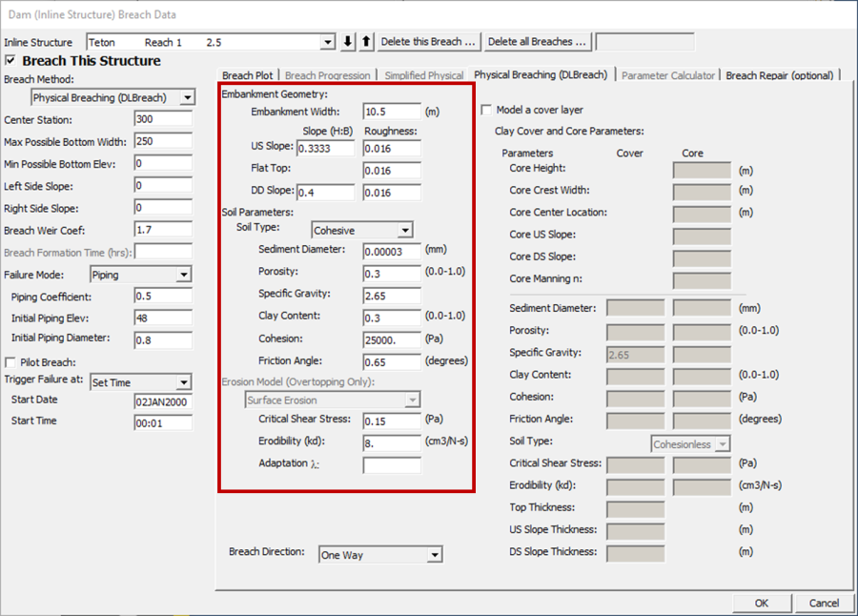The image size is (858, 616).
Task: Edit the soil Sediment Diameter field
Action: [392, 252]
